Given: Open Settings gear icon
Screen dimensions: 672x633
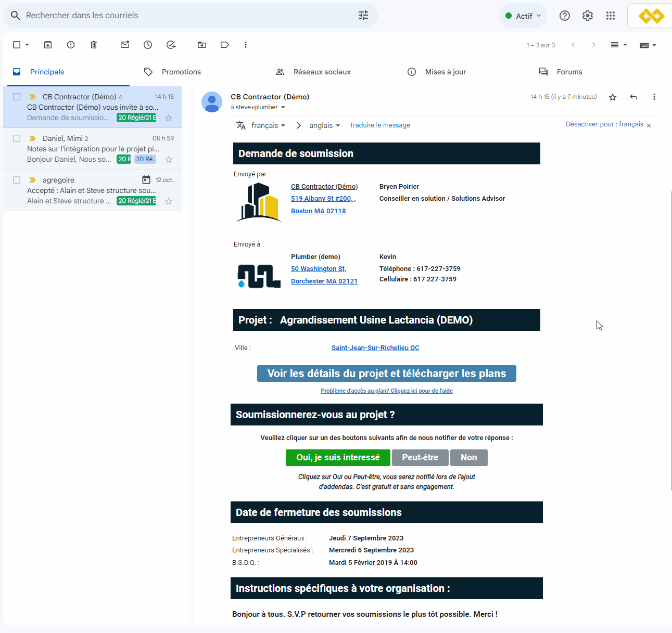Looking at the screenshot, I should 588,16.
